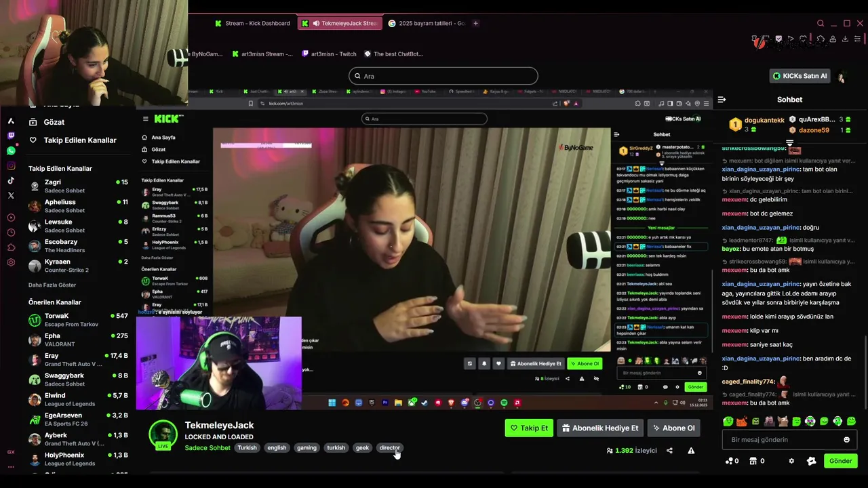868x488 pixels.
Task: Click the Spotify icon in streamed taskbar
Action: coord(504,403)
